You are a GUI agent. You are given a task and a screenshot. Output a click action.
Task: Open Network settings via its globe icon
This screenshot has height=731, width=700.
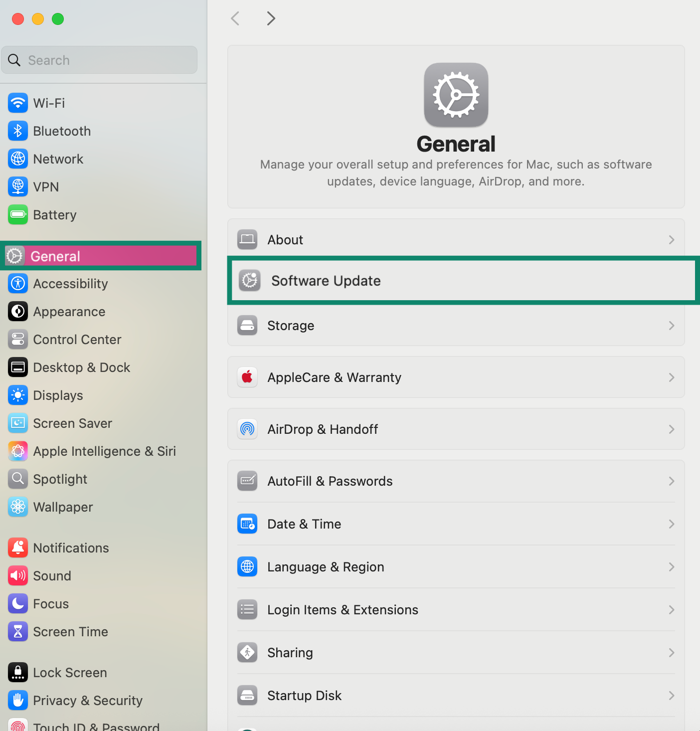(18, 159)
